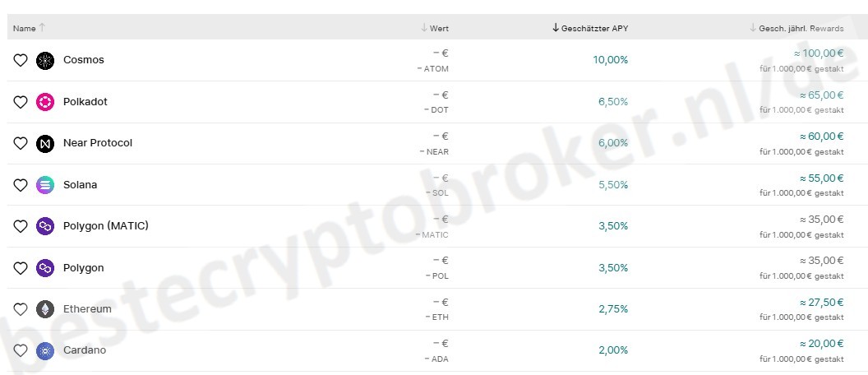
Task: Select the Polygon (MATIC) name text
Action: [105, 226]
